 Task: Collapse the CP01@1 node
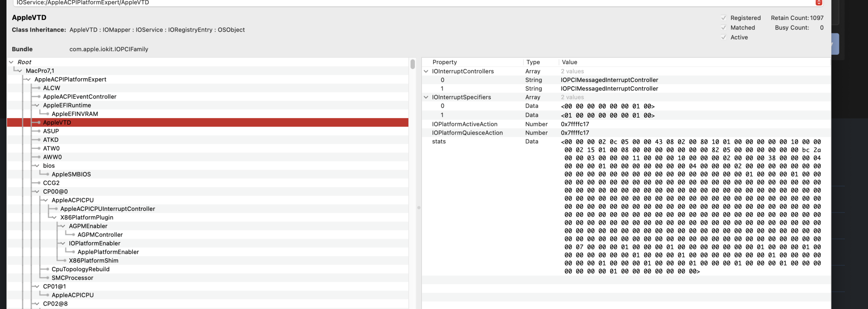[37, 286]
